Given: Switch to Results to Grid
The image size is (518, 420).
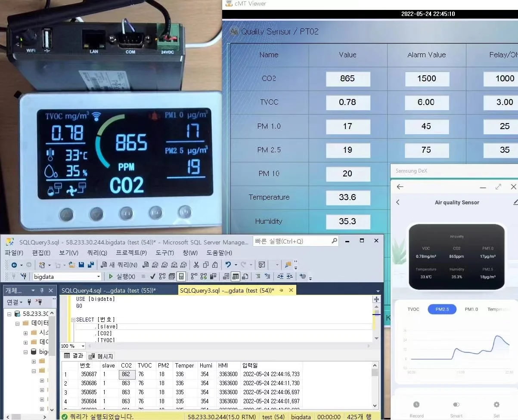Looking at the screenshot, I should point(236,276).
